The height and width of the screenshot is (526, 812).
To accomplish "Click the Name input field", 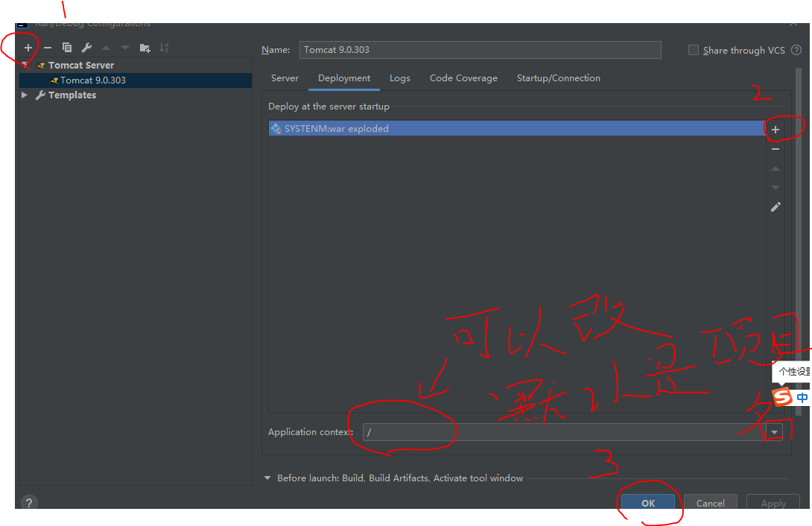I will (480, 50).
